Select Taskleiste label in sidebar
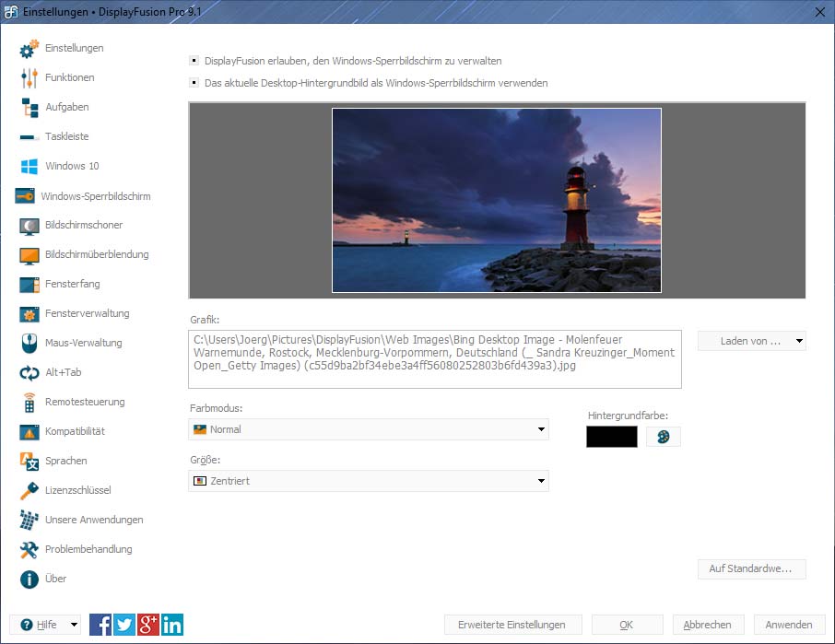 point(67,136)
